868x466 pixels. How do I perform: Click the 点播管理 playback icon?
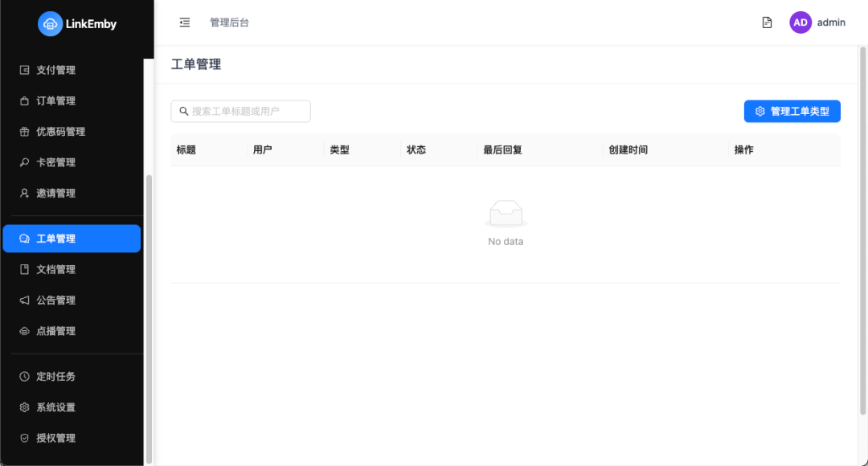click(25, 330)
